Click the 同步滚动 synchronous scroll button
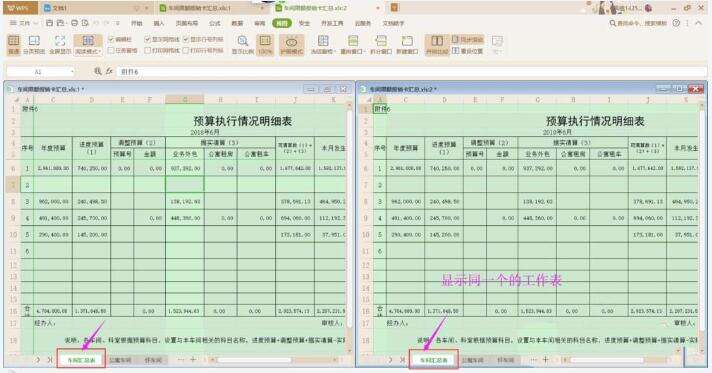Viewport: 712px width, 373px height. 467,40
